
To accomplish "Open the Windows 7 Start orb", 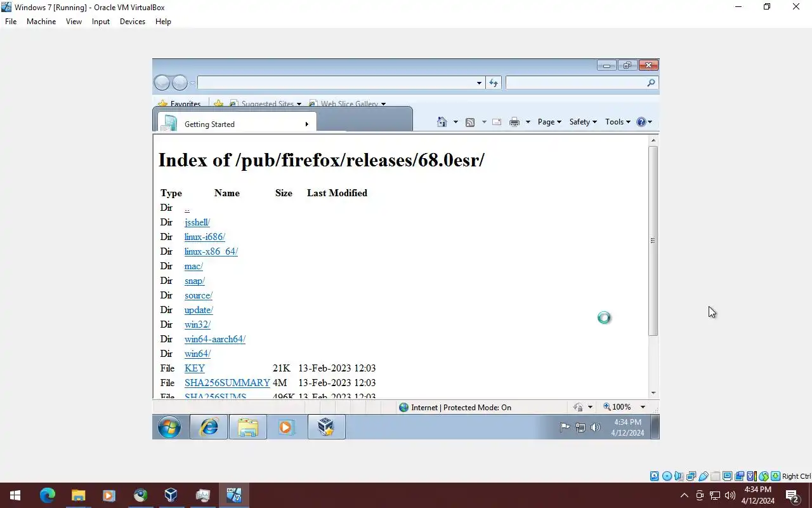I will point(169,427).
